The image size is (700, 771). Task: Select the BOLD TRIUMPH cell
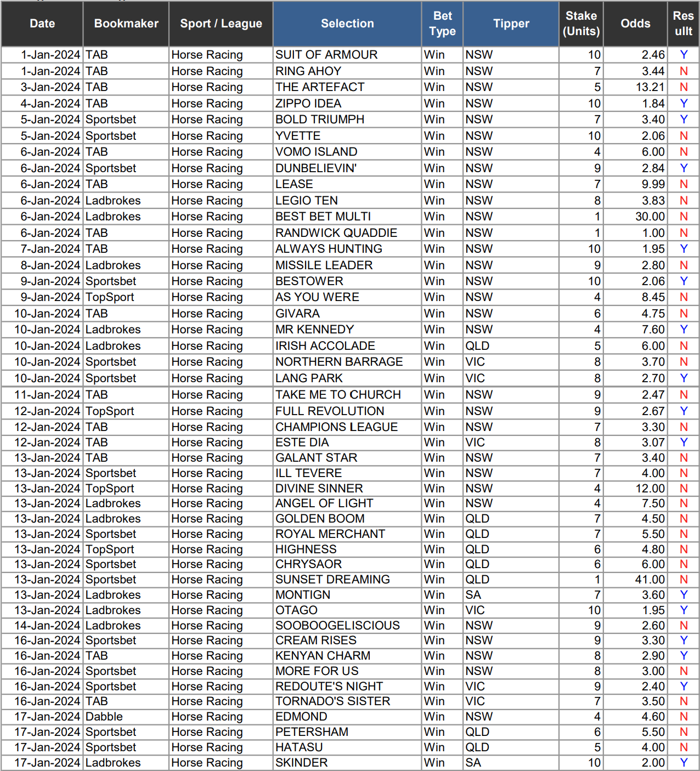(x=347, y=120)
